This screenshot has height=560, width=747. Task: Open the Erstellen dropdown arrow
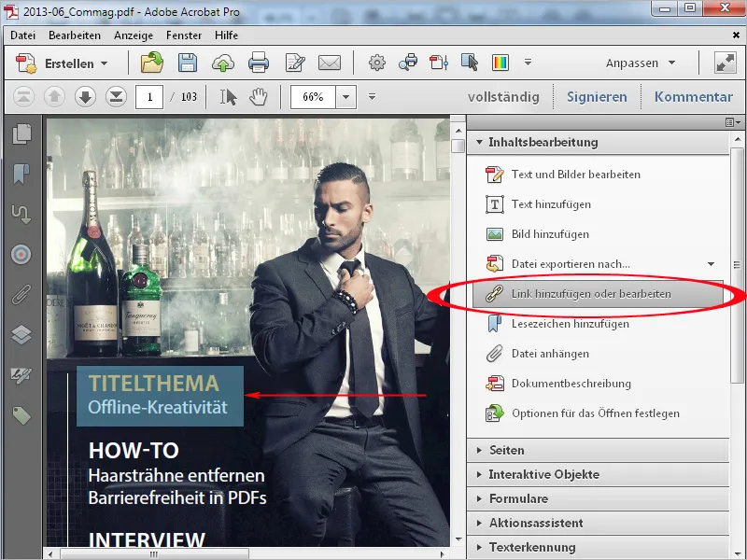[x=105, y=63]
